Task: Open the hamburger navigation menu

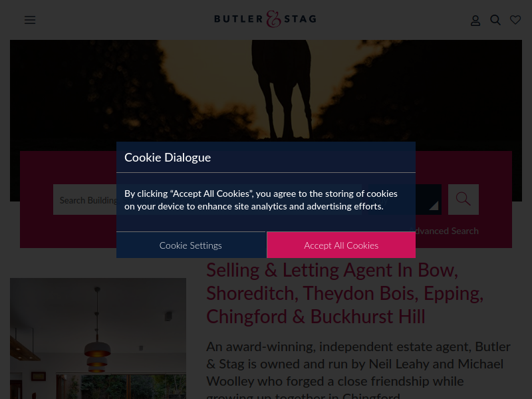Action: [x=30, y=20]
